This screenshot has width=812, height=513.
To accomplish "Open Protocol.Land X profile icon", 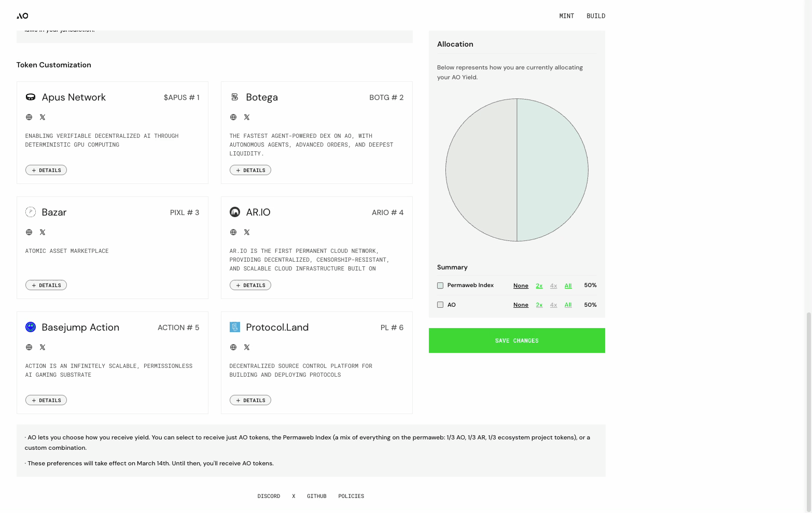I will point(247,347).
